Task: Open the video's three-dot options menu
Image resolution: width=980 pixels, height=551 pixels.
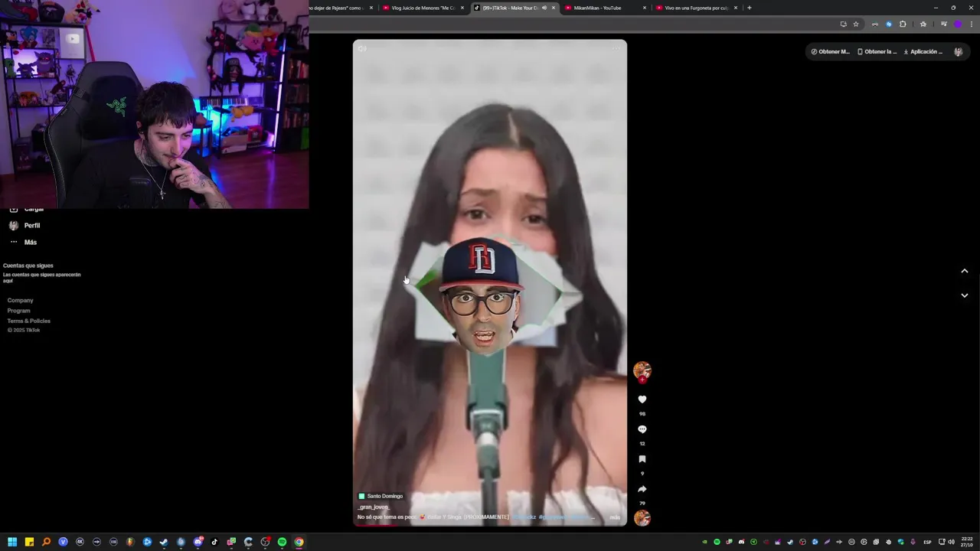Action: (616, 49)
